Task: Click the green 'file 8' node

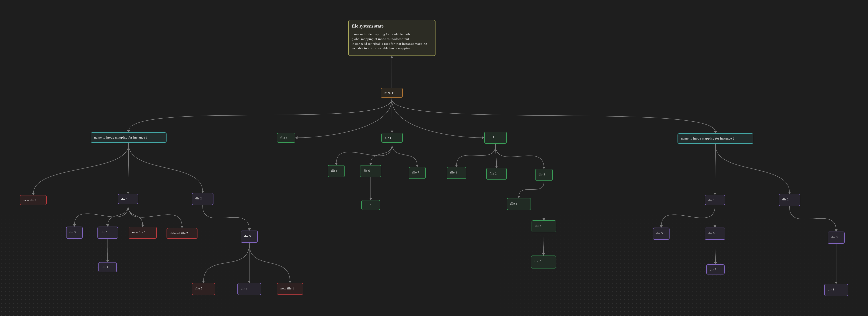Action: (286, 138)
